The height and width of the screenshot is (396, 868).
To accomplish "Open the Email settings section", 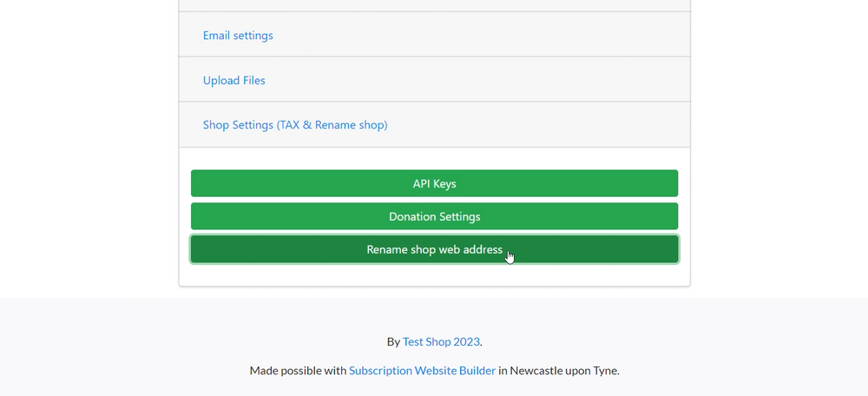I will click(238, 36).
